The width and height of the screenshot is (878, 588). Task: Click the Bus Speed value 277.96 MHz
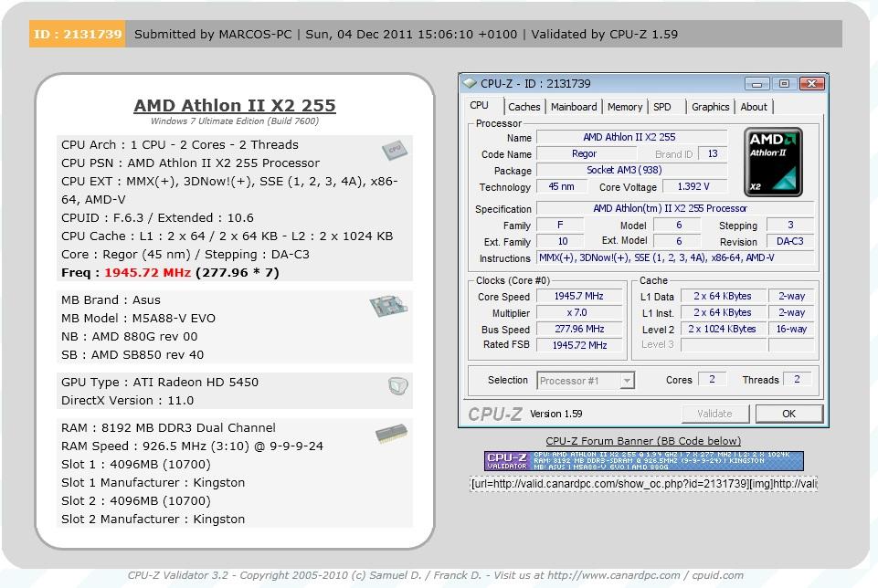tap(579, 329)
